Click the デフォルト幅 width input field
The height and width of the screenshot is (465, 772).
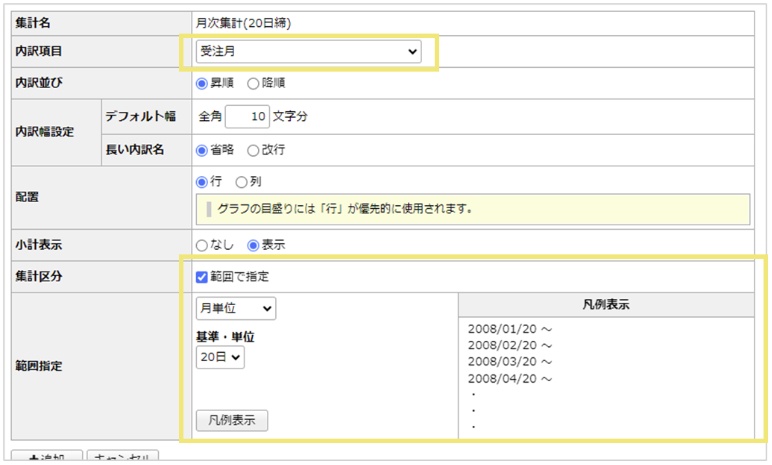(x=247, y=117)
